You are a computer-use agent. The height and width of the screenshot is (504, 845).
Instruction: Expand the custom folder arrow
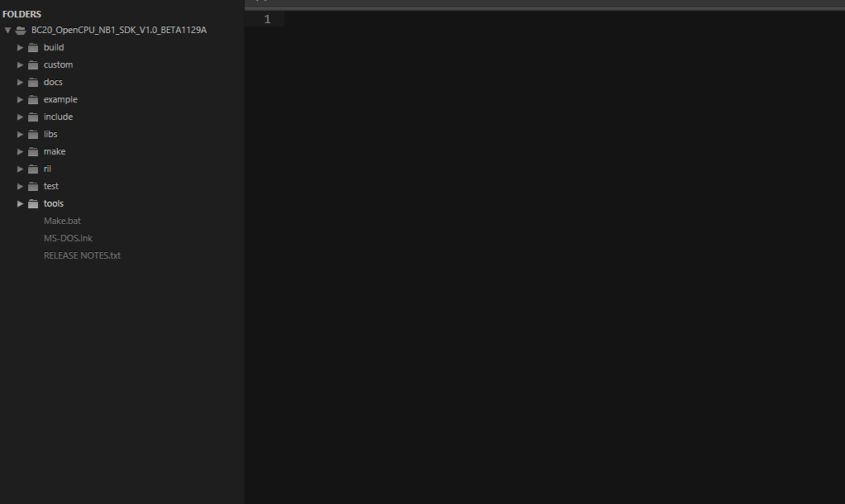[20, 64]
